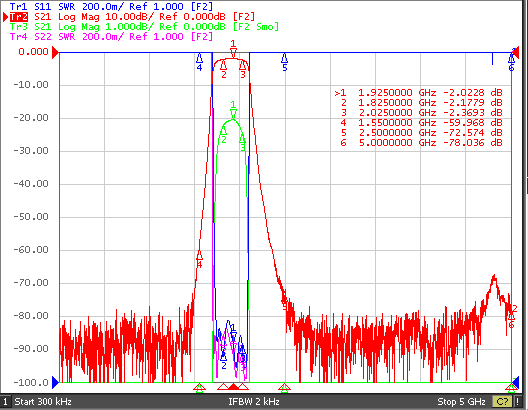Click the channel 1 indicator in status bar
Viewport: 528px width, 410px height.
pyautogui.click(x=5, y=402)
